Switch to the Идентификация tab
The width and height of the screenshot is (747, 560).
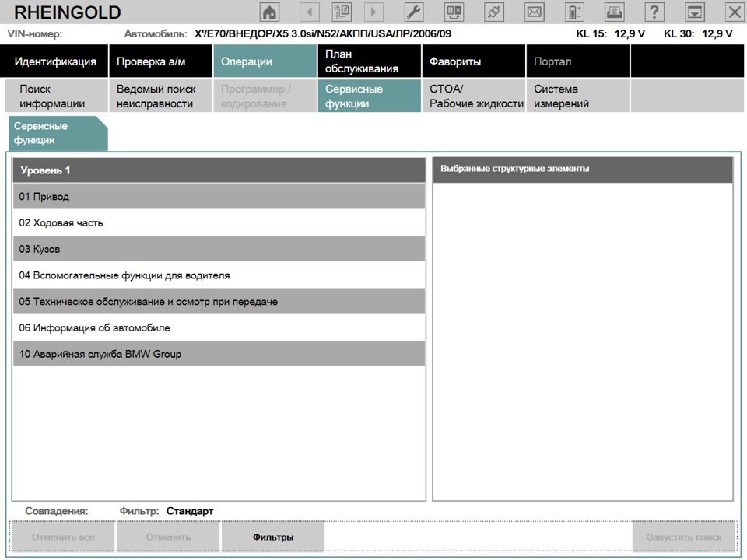54,61
